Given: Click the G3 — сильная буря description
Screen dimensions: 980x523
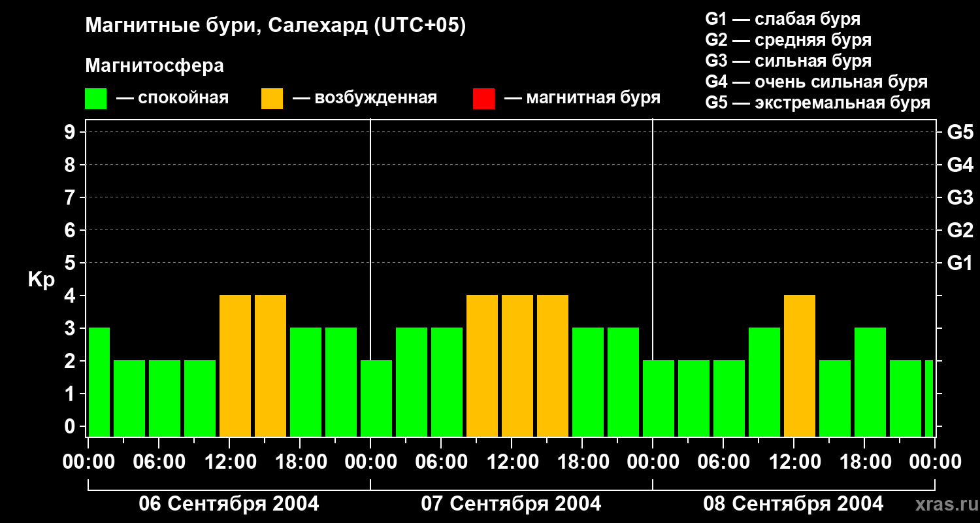Looking at the screenshot, I should click(x=788, y=61).
